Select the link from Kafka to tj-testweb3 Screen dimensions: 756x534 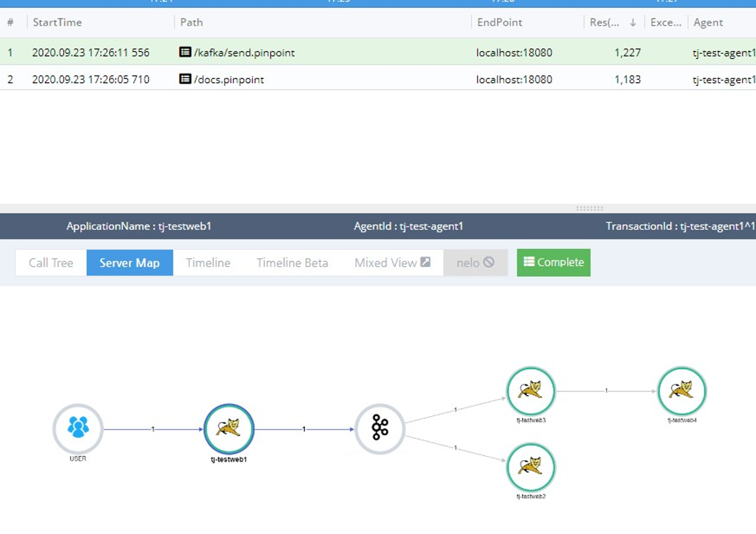tap(456, 410)
